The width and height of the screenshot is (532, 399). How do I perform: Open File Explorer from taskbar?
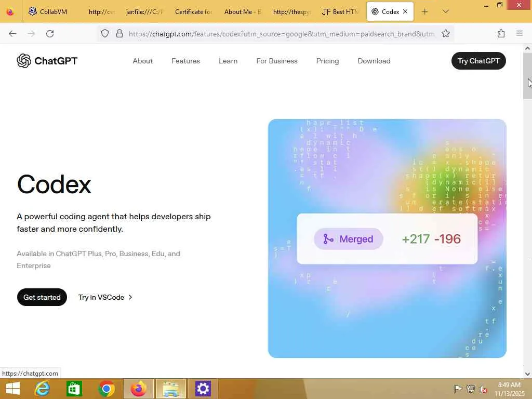[x=171, y=389]
